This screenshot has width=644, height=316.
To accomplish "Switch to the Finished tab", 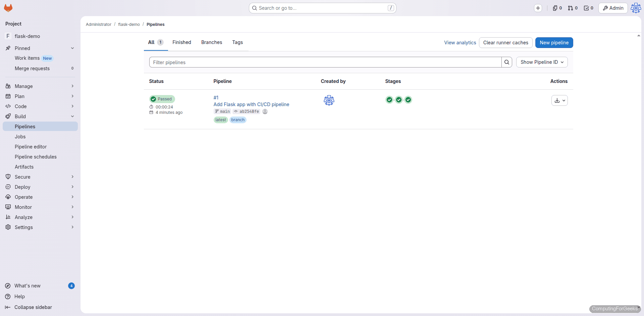I will 181,42.
